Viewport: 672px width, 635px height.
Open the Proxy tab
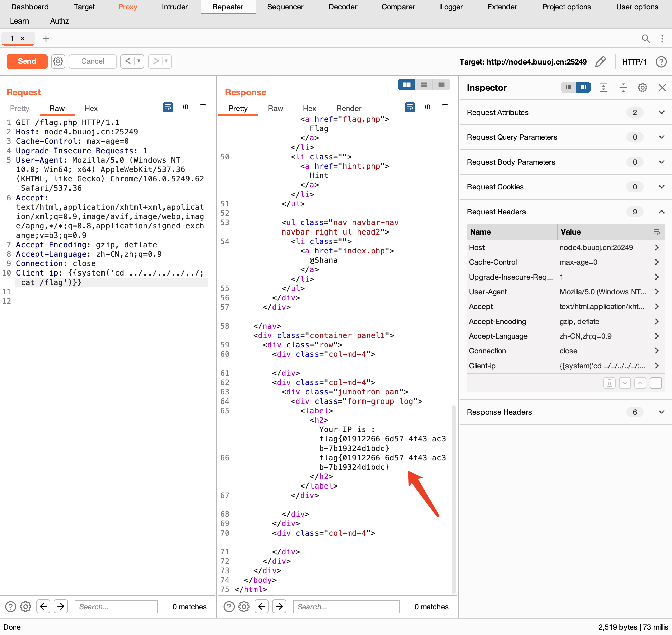128,7
